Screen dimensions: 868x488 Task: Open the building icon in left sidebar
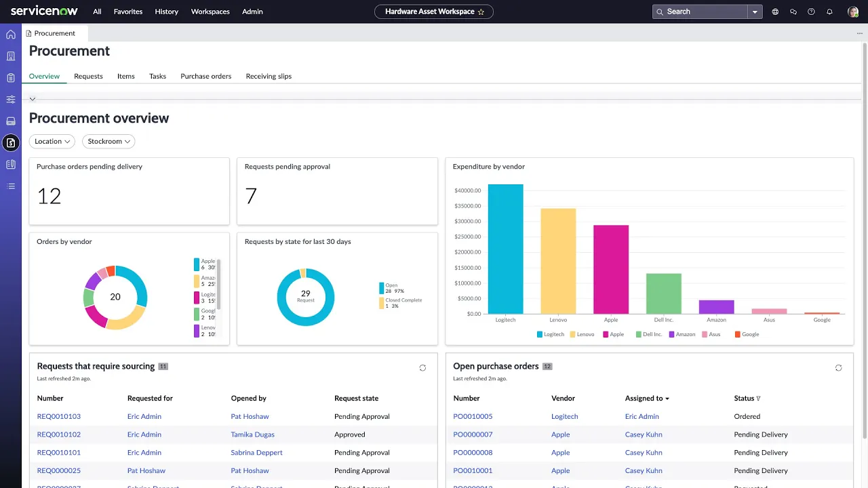(11, 56)
